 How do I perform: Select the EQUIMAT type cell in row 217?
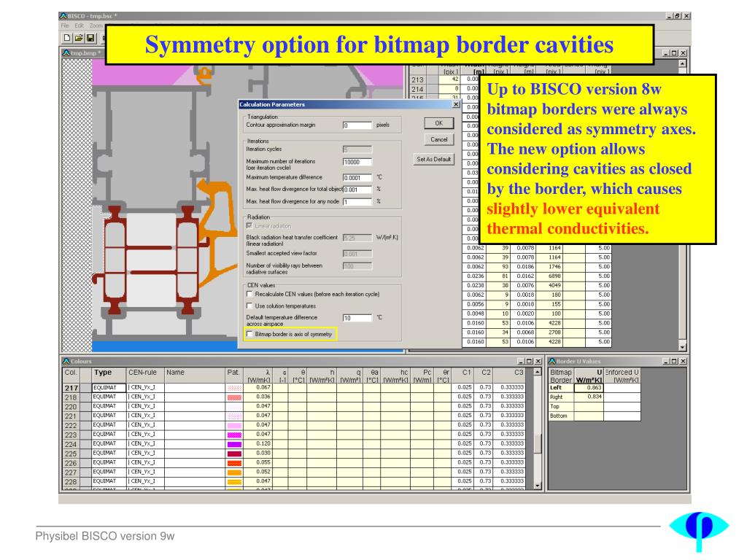(x=109, y=388)
